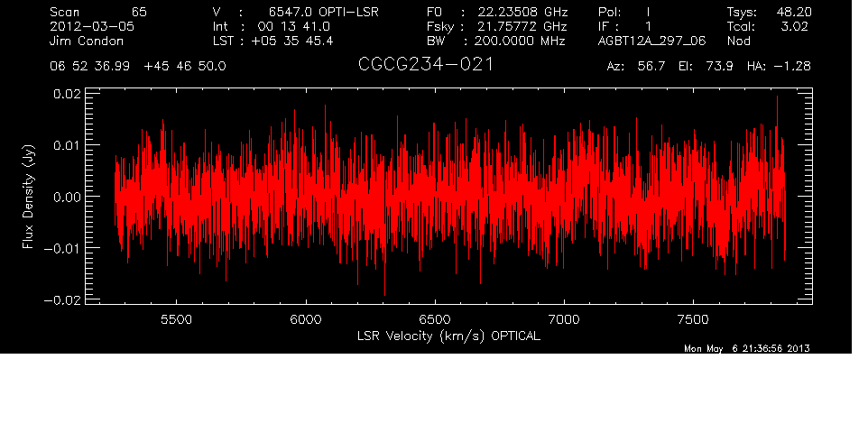Click timestamp Mon May 6 21:36:56 2013

(747, 348)
